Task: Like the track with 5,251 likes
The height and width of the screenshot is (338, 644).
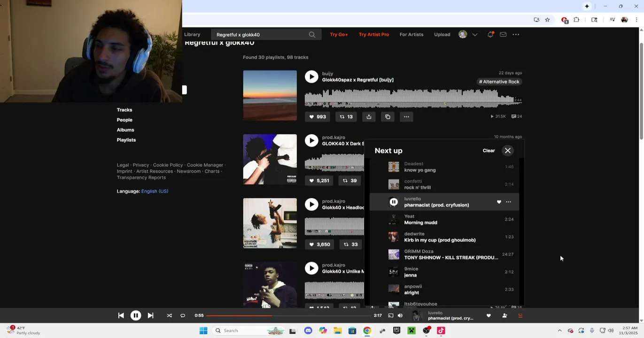Action: [x=319, y=181]
